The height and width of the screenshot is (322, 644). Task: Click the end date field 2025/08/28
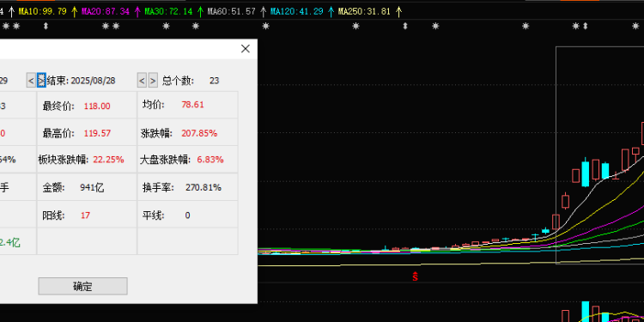pos(93,81)
